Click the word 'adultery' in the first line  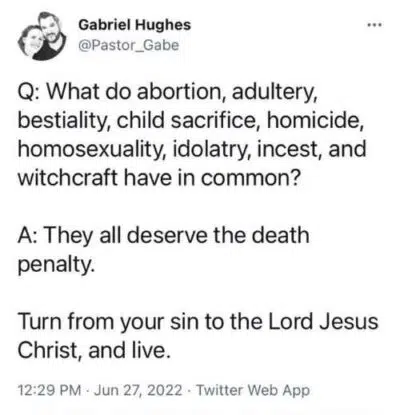(273, 92)
